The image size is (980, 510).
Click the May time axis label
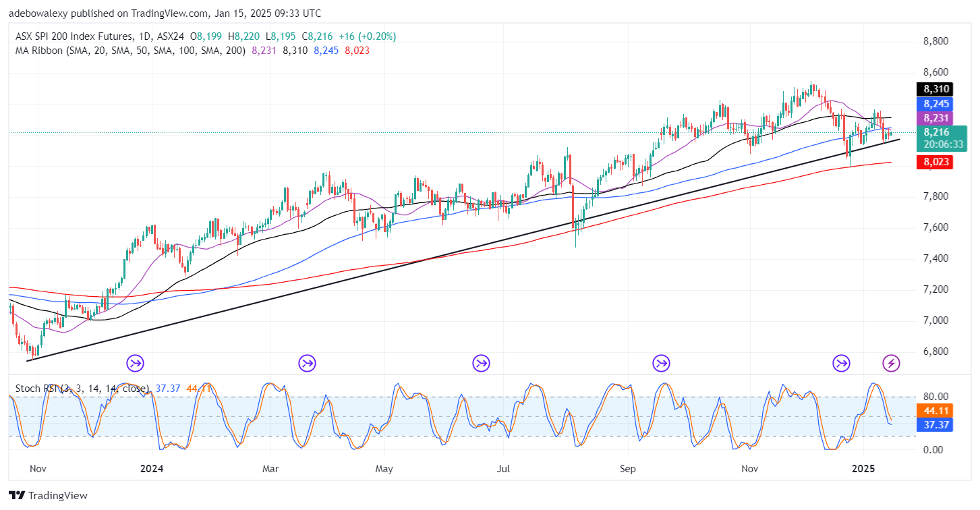pyautogui.click(x=384, y=468)
